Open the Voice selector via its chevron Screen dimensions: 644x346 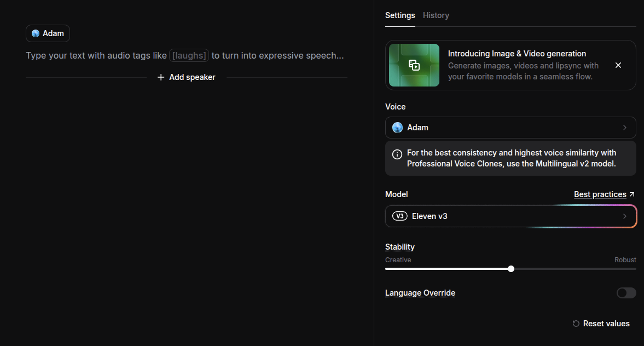click(625, 127)
